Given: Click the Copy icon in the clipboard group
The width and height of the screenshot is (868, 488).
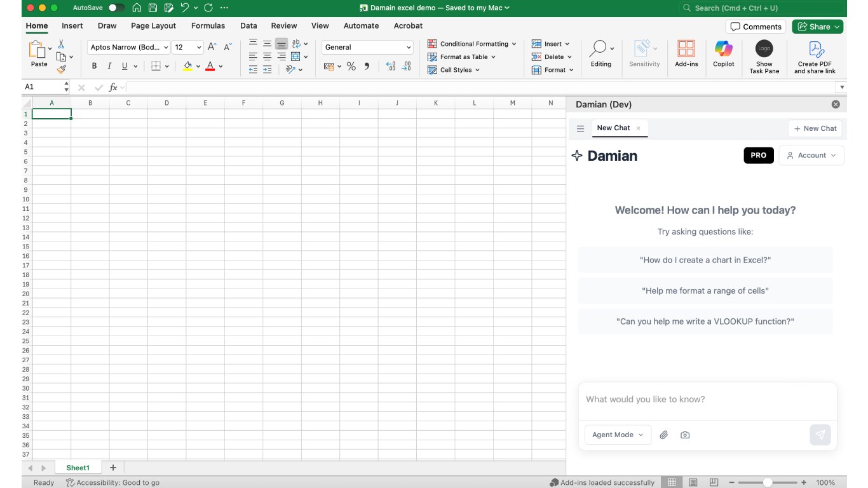Looking at the screenshot, I should [61, 57].
